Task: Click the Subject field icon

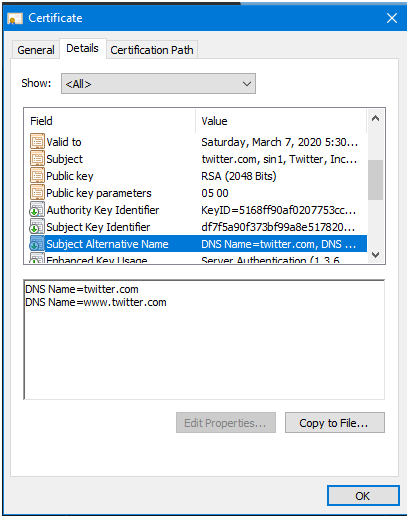Action: click(x=37, y=158)
